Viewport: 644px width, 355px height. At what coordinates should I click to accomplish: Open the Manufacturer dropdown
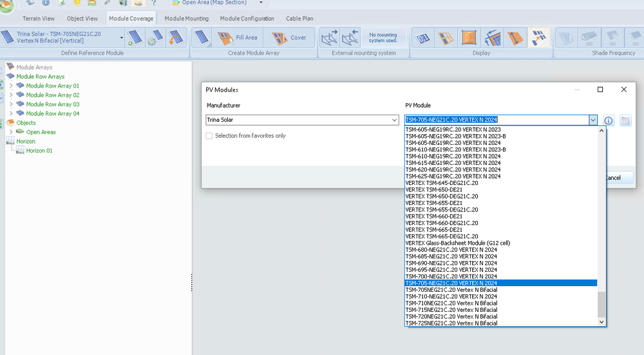tap(394, 120)
